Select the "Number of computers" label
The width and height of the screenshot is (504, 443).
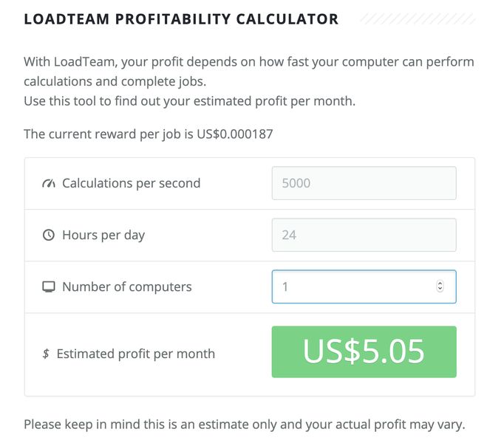[126, 287]
